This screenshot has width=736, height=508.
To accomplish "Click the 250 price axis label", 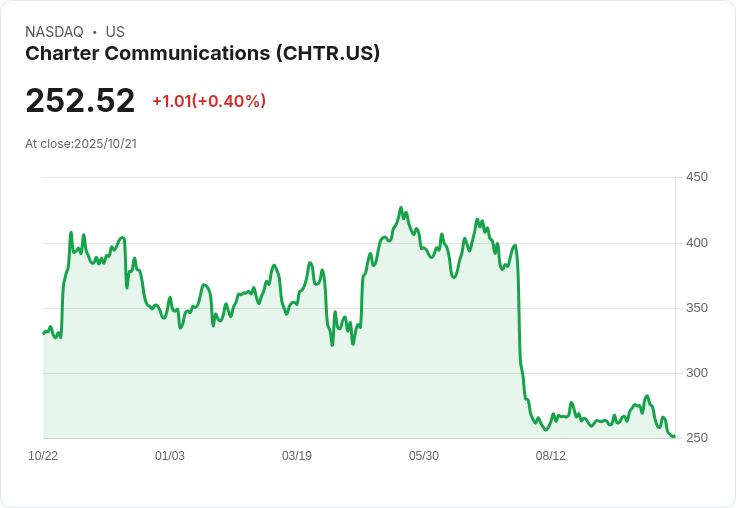I will click(697, 438).
